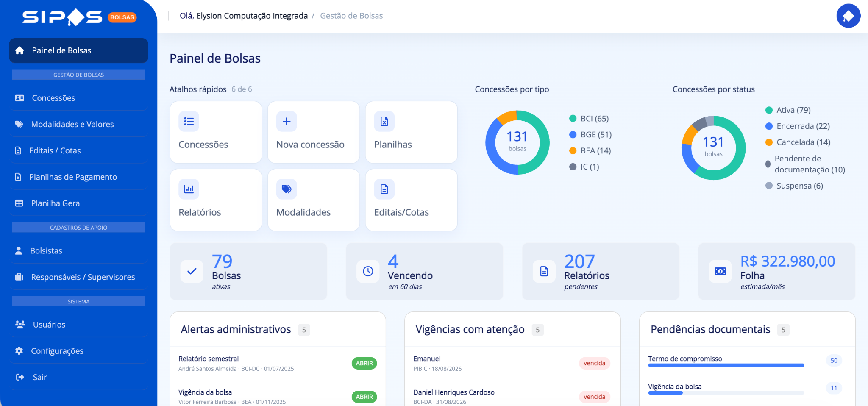Screen dimensions: 868x406
Task: Click the Vigência da bolsa progress bar
Action: [x=726, y=393]
